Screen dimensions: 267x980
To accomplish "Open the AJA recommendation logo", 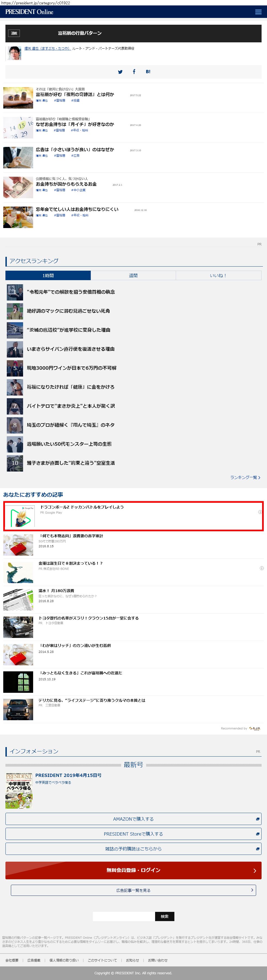I will coord(255,728).
